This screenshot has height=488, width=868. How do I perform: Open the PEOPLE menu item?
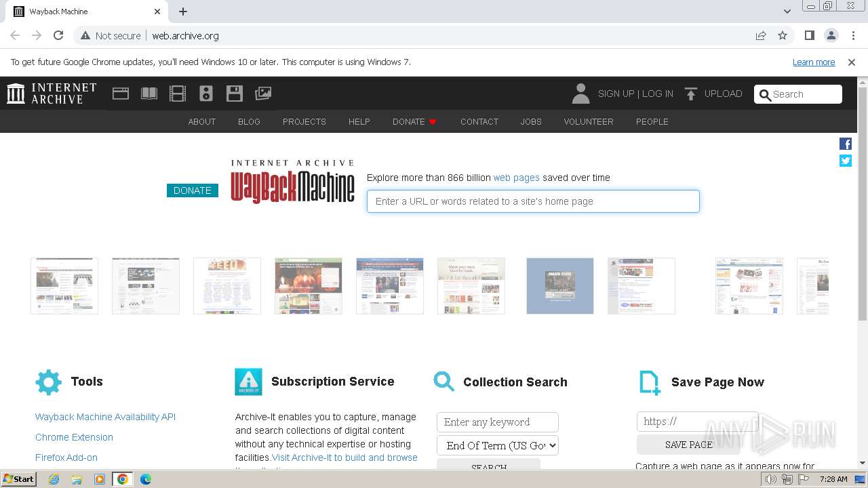pos(652,122)
